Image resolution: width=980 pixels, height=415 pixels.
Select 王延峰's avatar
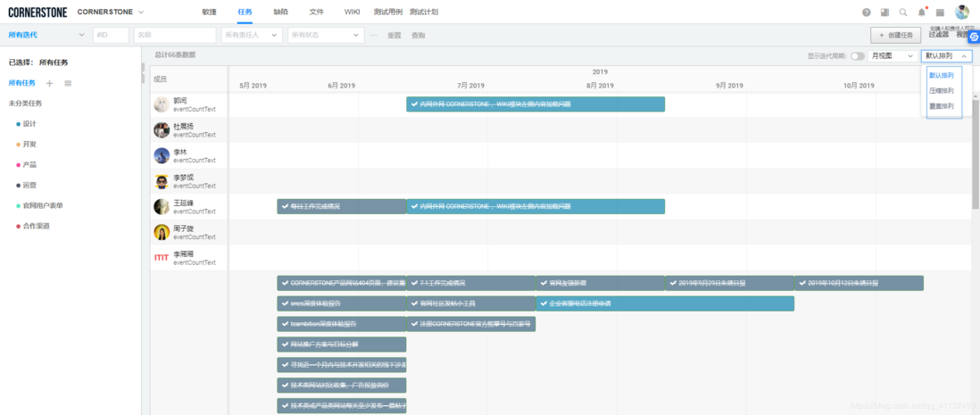(162, 207)
